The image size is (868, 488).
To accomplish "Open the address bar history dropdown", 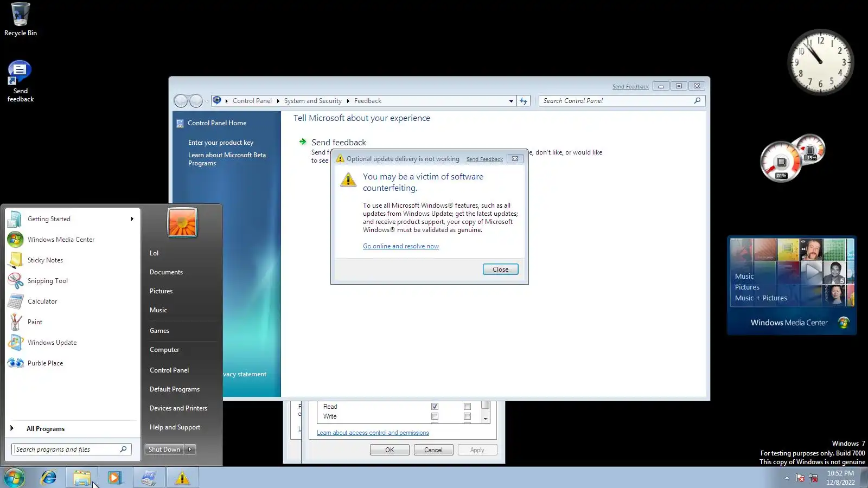I will click(511, 101).
